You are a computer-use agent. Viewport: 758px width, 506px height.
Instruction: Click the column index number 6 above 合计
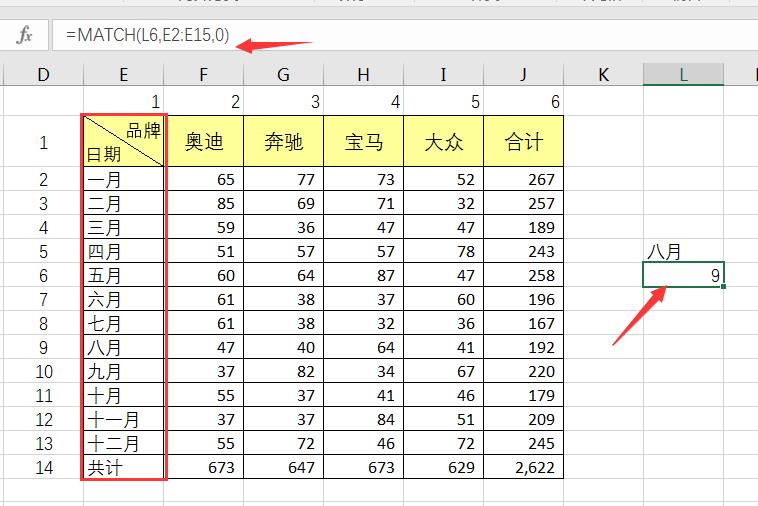(524, 101)
